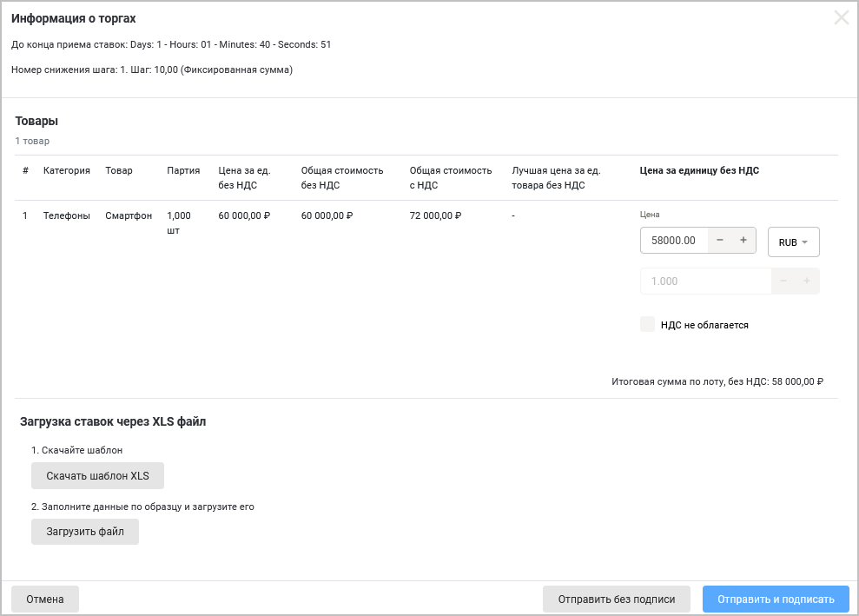
Task: Open the RUB currency dropdown
Action: click(793, 242)
